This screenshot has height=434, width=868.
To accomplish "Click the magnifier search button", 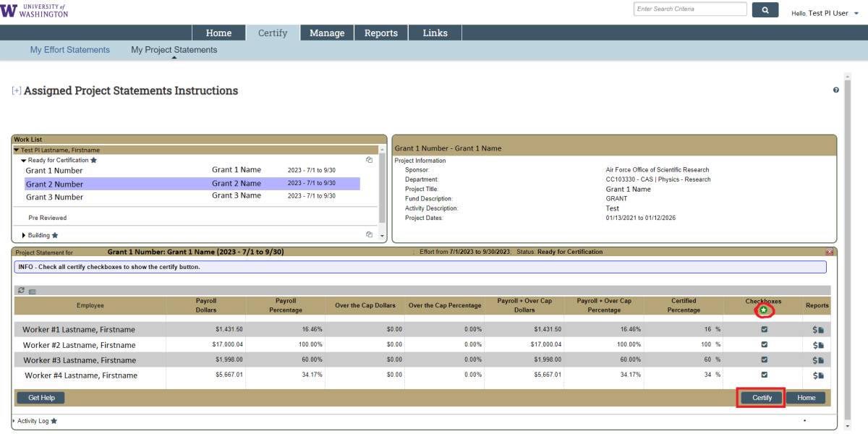I will coord(765,9).
